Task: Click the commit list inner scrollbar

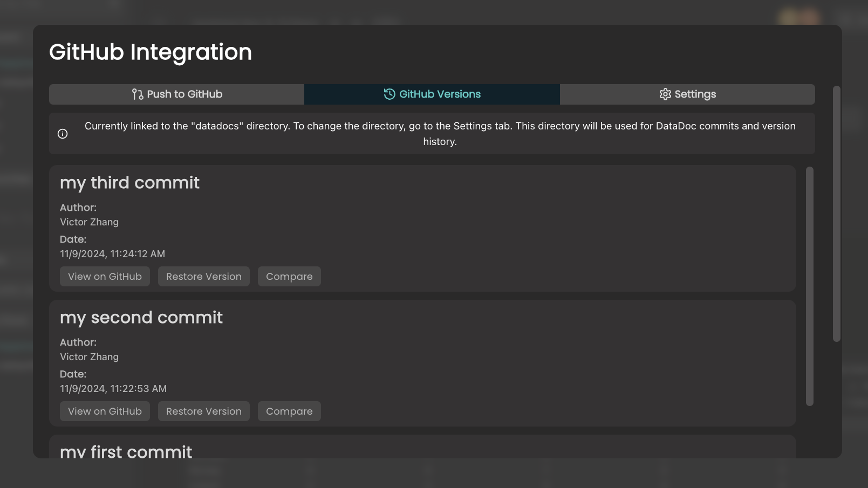Action: (x=809, y=286)
